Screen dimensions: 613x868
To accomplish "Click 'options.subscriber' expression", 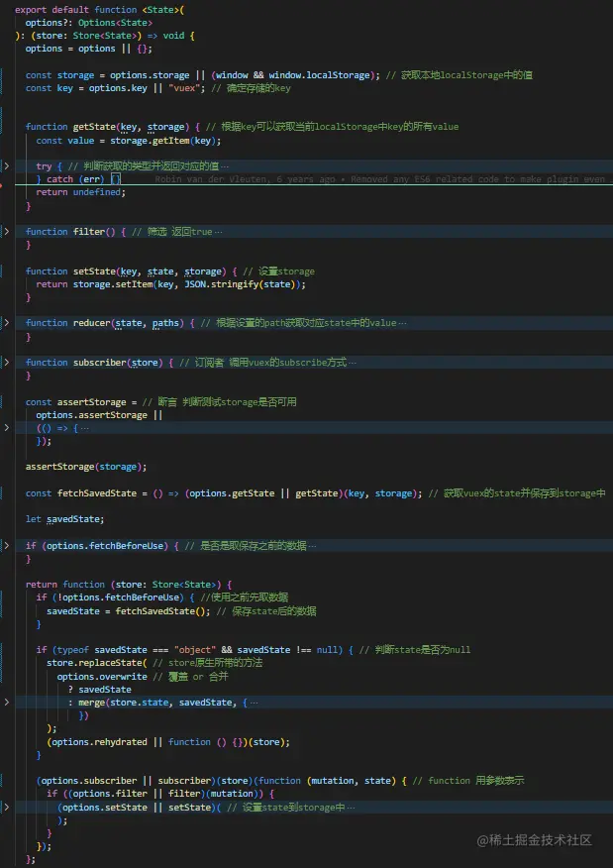I will [88, 781].
